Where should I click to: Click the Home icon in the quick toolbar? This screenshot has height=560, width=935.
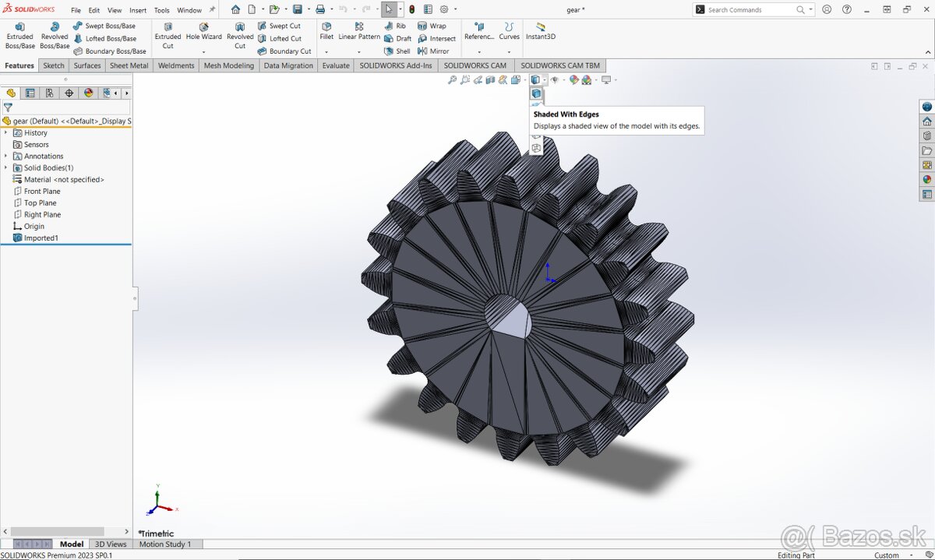235,9
